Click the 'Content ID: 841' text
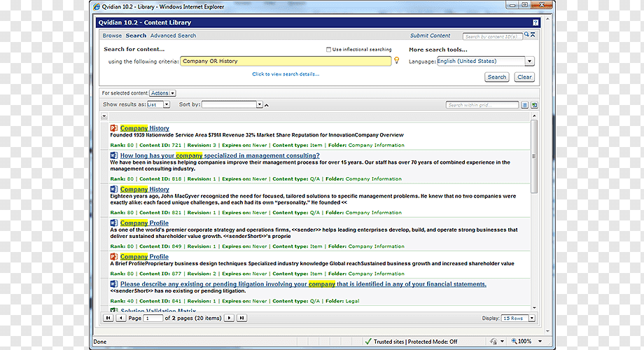 pos(160,301)
